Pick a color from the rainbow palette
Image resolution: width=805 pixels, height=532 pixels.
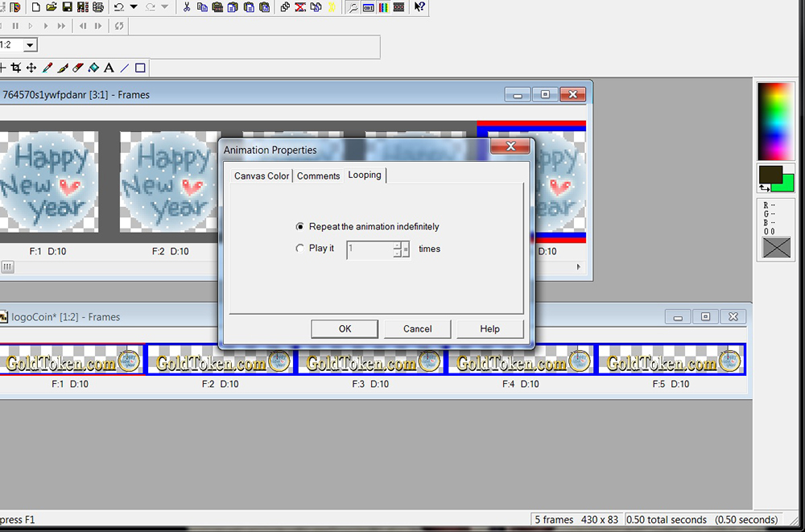point(776,121)
